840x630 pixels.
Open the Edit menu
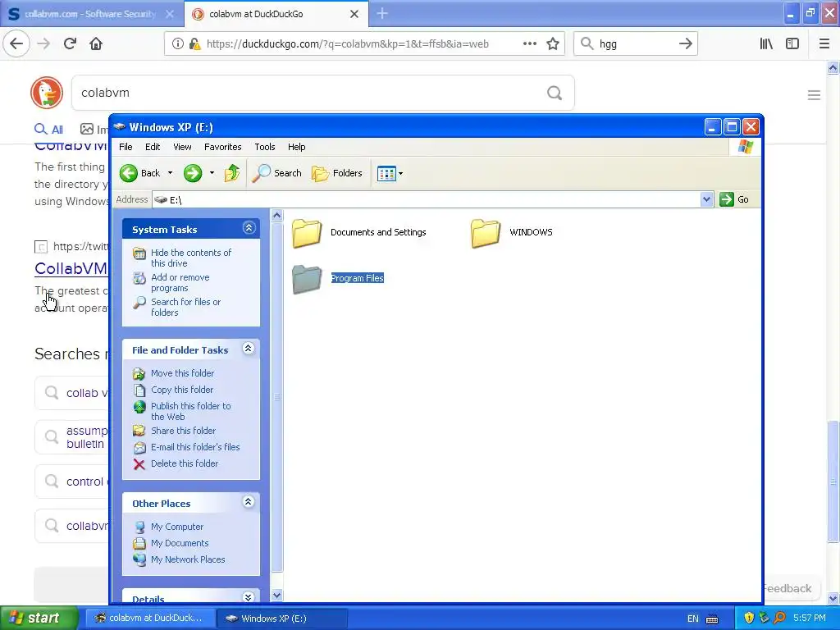pos(152,147)
